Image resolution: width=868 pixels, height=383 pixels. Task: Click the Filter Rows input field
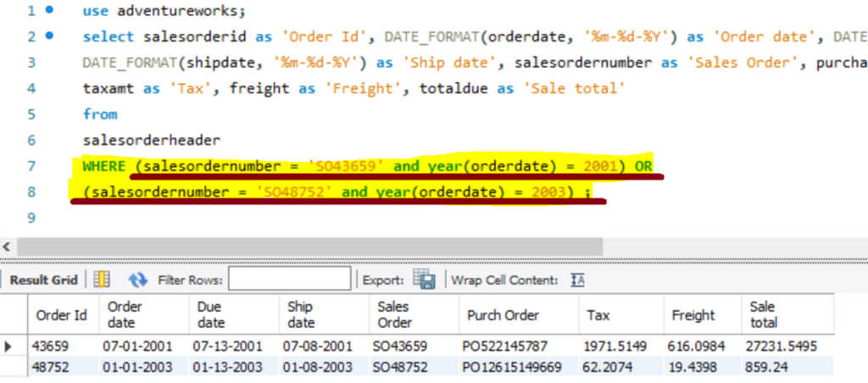(x=290, y=279)
